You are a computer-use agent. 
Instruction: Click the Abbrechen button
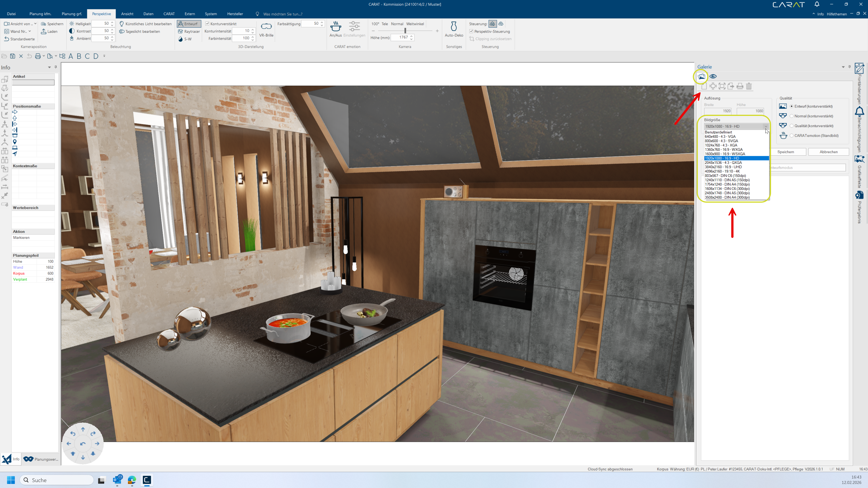click(828, 152)
